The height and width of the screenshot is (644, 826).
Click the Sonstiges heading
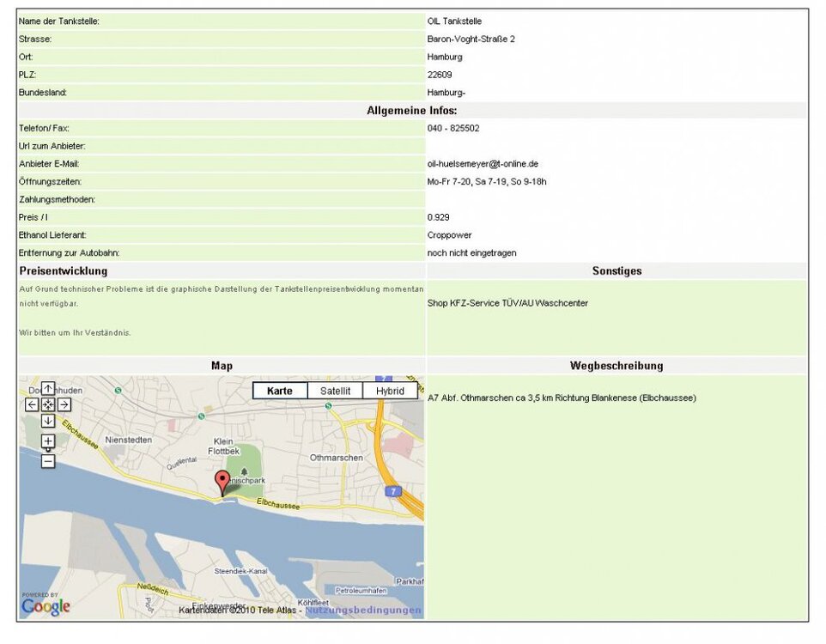[616, 270]
